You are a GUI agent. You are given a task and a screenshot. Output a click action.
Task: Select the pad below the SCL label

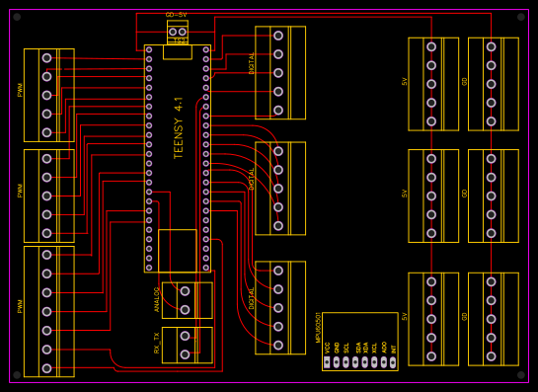[x=346, y=361]
